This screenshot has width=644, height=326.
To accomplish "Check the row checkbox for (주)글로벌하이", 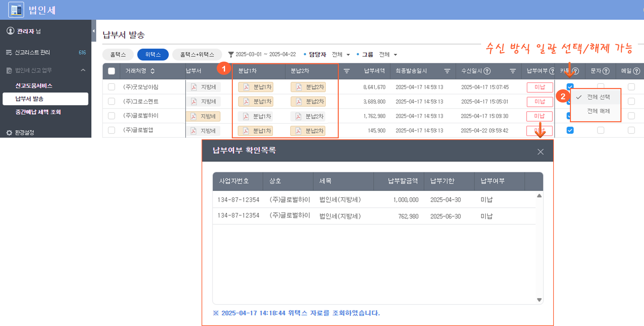I will pyautogui.click(x=111, y=116).
